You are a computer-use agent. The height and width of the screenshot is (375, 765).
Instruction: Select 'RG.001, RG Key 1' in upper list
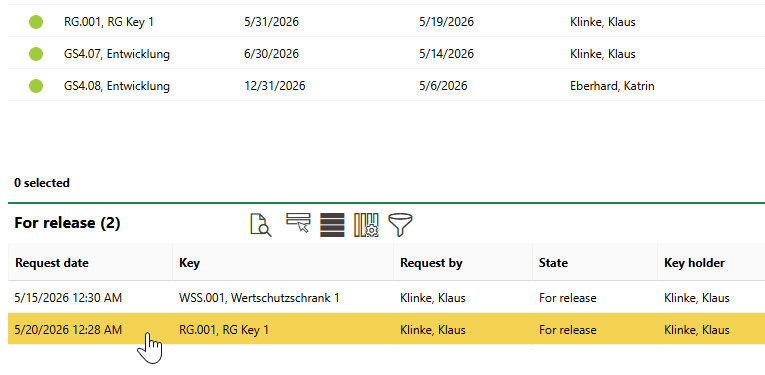(x=109, y=22)
